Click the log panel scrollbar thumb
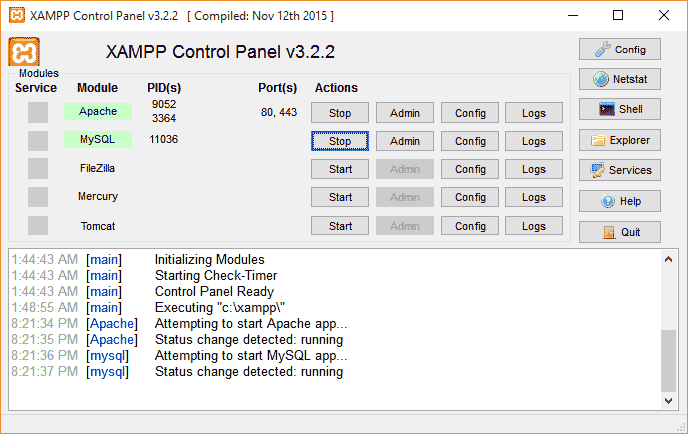The image size is (688, 434). pos(668,360)
